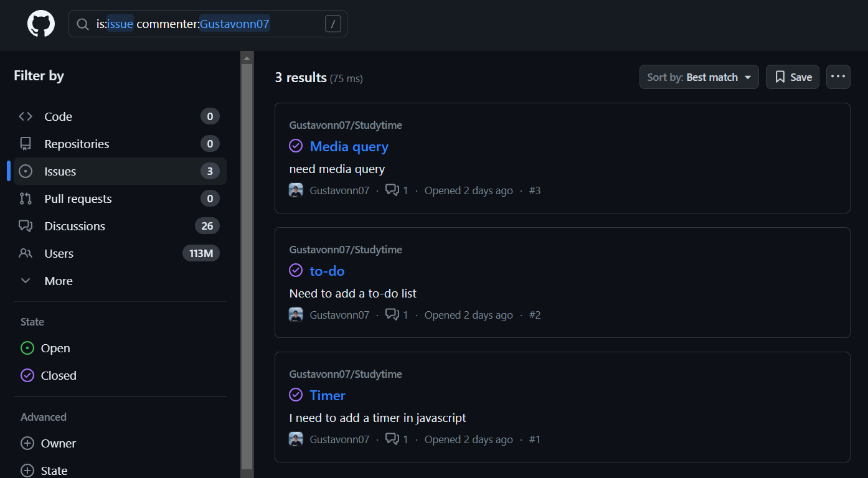Open the more options ellipsis menu
Screen dimensions: 868x478
tap(838, 77)
